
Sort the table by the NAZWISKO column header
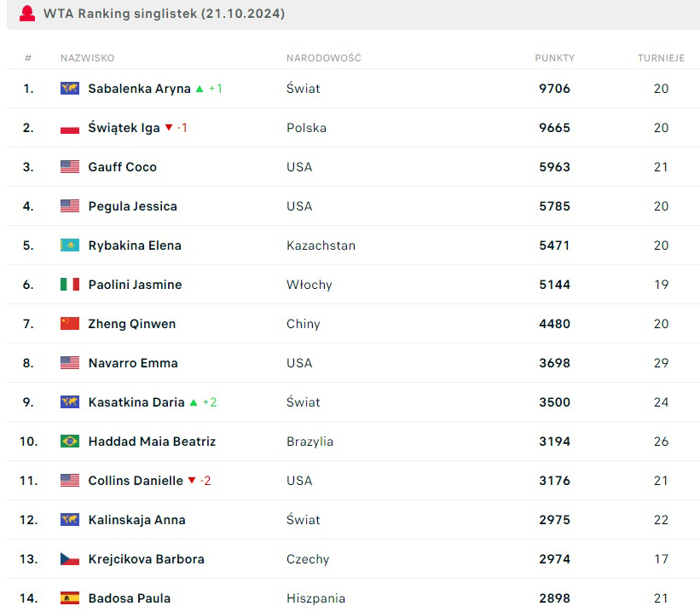click(x=87, y=58)
